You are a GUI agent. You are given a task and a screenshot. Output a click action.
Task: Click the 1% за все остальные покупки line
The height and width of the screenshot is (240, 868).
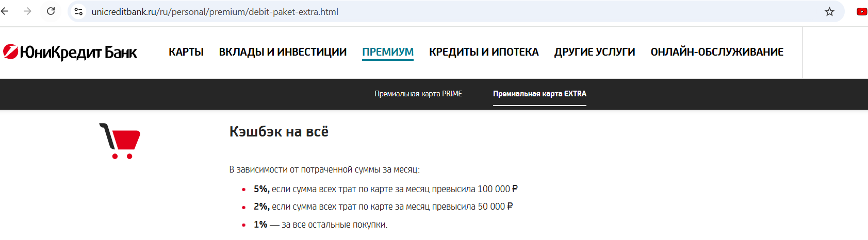(x=320, y=225)
